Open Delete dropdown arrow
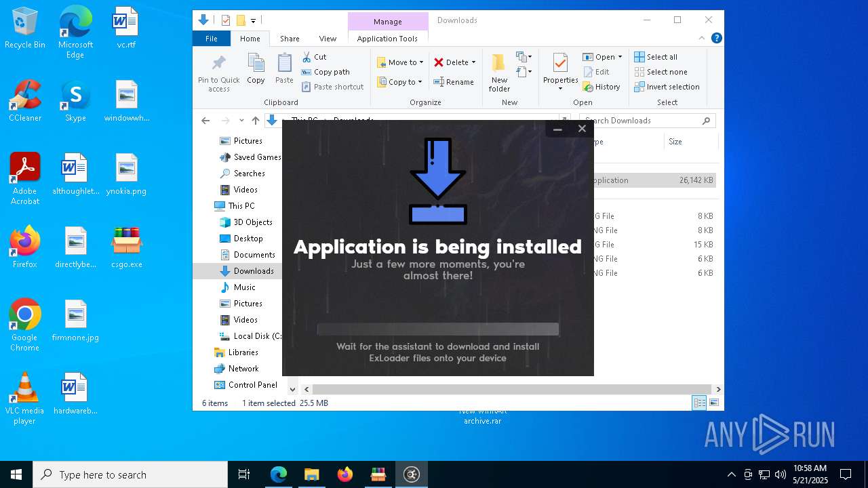868x488 pixels. tap(473, 62)
